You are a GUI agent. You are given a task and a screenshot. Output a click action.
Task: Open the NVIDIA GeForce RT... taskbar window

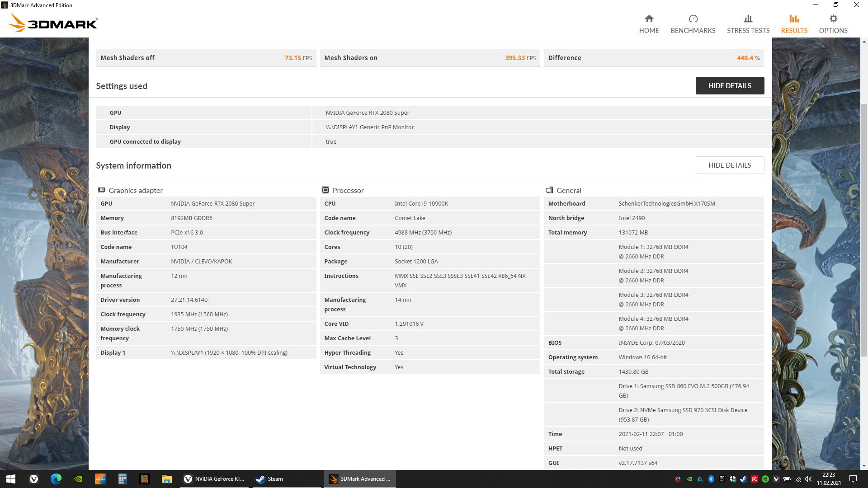pos(215,479)
